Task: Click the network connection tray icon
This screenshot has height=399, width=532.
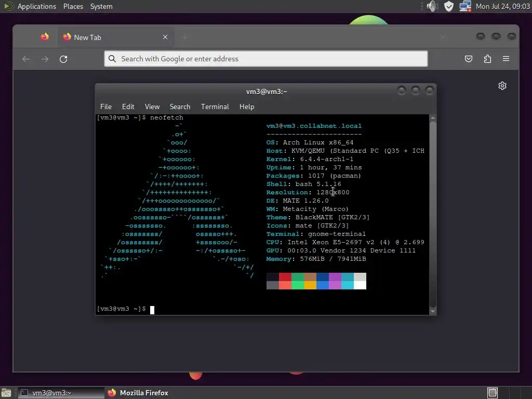Action: point(465,6)
